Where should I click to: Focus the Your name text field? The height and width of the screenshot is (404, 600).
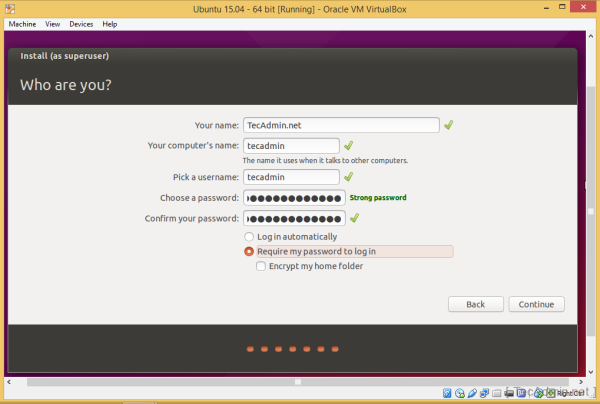pos(341,125)
